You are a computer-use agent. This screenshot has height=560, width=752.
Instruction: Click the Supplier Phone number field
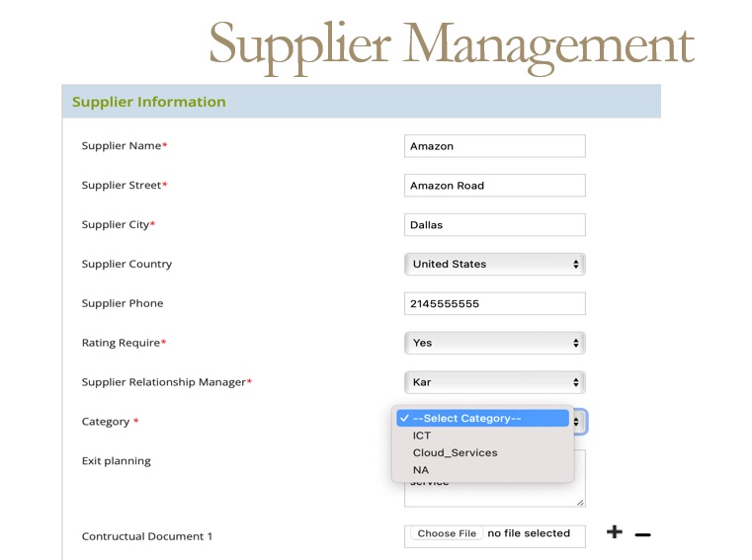pyautogui.click(x=494, y=304)
